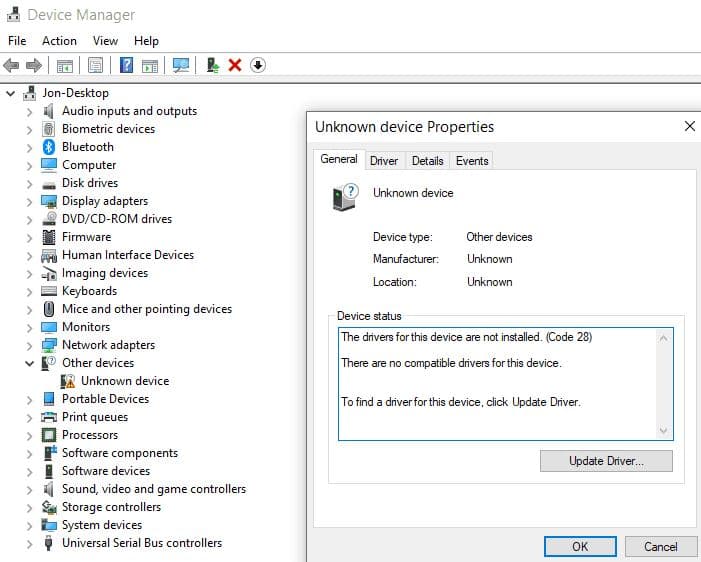Click the black down-arrow toolbar icon
701x562 pixels.
coord(258,65)
